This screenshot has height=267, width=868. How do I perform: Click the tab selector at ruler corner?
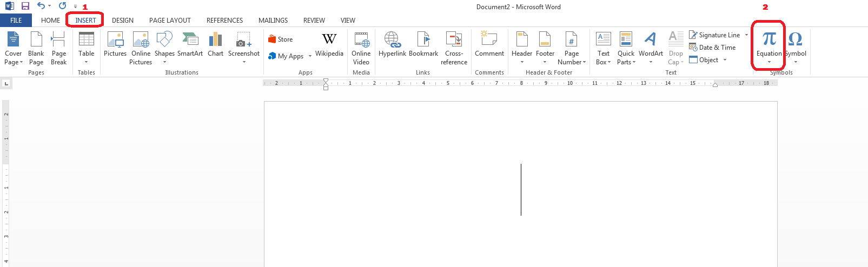point(6,83)
